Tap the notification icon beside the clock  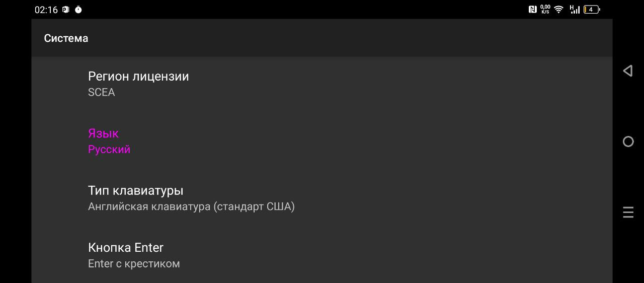pyautogui.click(x=65, y=10)
